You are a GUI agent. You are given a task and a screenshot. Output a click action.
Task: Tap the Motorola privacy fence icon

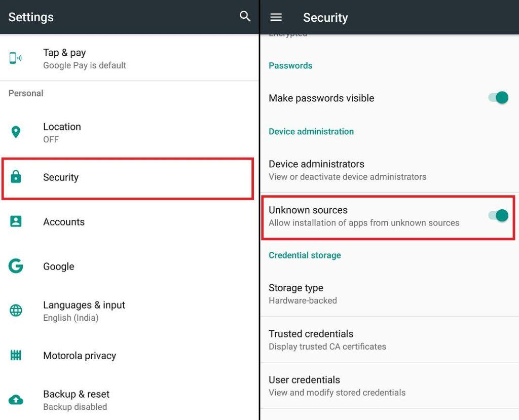[16, 355]
